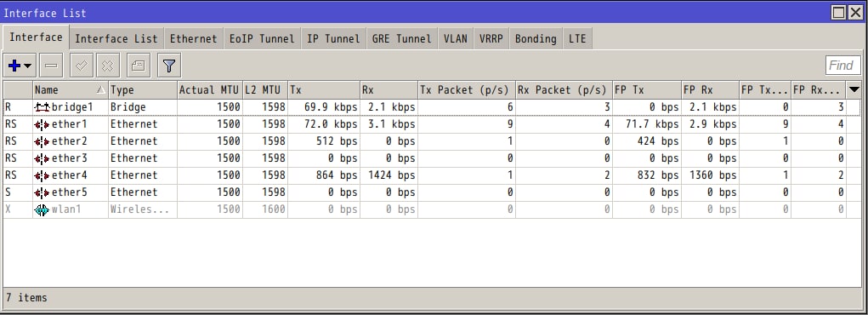
Task: Click the 1424 bps Rx value
Action: click(x=391, y=175)
